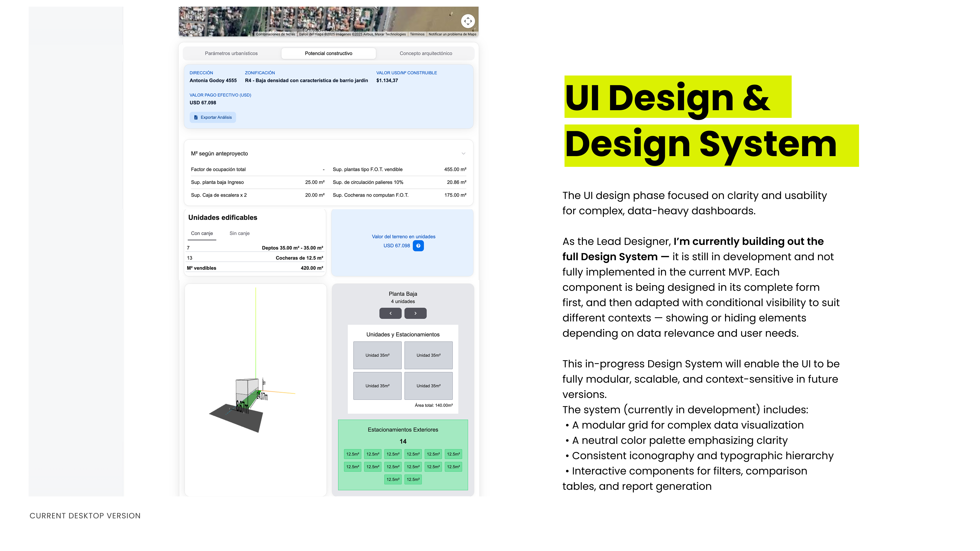
Task: Select the Potencial constructivo tab
Action: [x=328, y=53]
